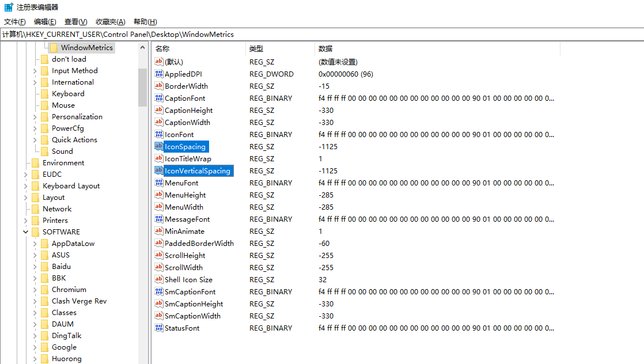This screenshot has height=364, width=644.
Task: Open the 查看(V) menu
Action: pyautogui.click(x=75, y=22)
